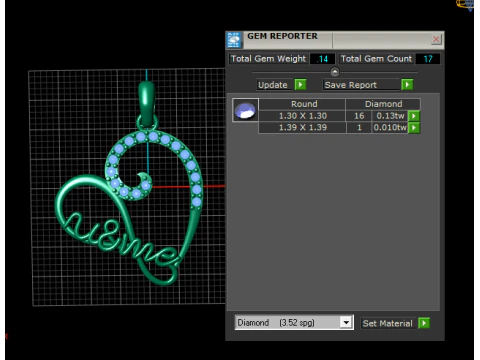Collapse the summary with the round arrow
Screen dimensions: 480x360
click(x=335, y=72)
